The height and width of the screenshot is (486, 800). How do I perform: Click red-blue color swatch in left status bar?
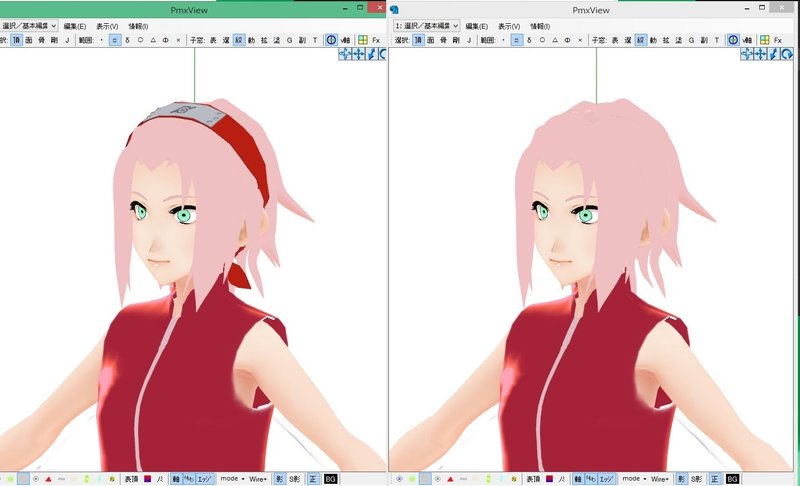click(x=147, y=479)
